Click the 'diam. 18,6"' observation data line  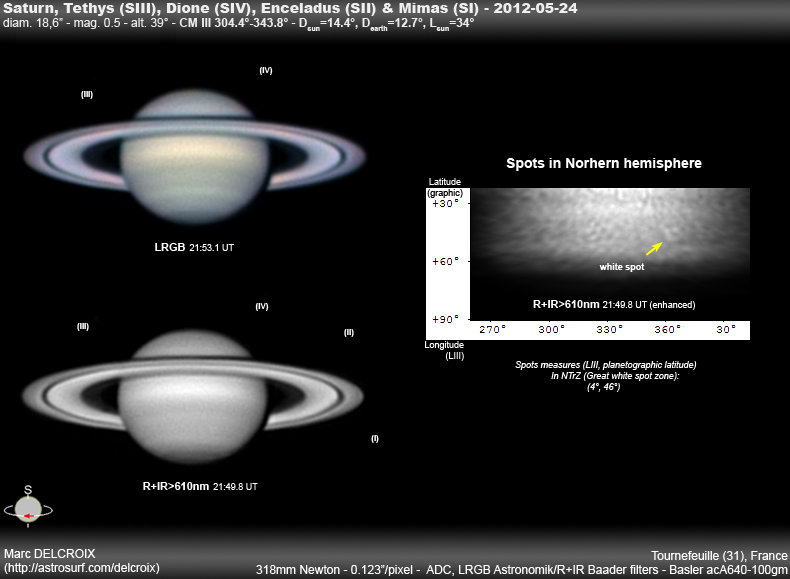click(239, 24)
